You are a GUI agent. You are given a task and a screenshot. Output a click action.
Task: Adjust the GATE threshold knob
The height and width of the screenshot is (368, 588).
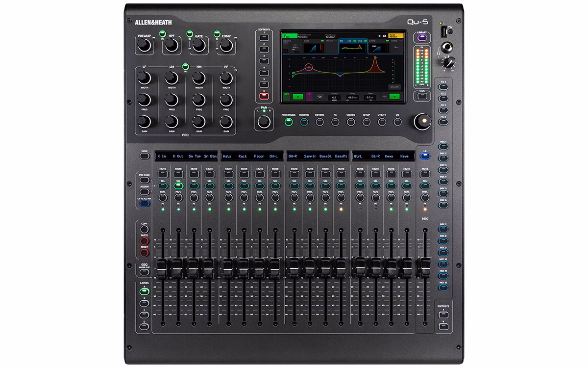[x=198, y=46]
